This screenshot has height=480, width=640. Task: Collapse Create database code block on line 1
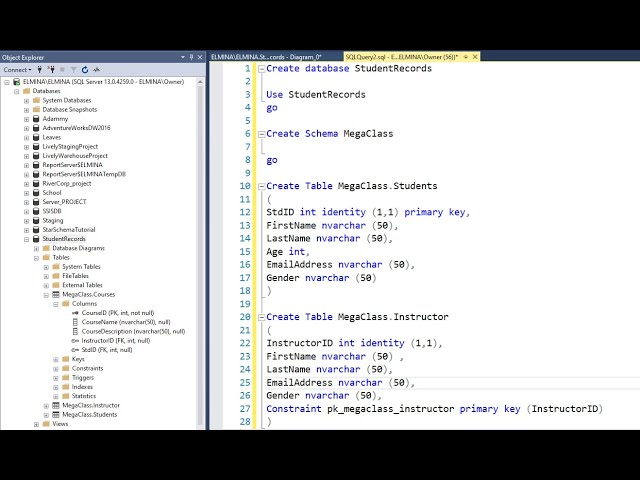261,69
